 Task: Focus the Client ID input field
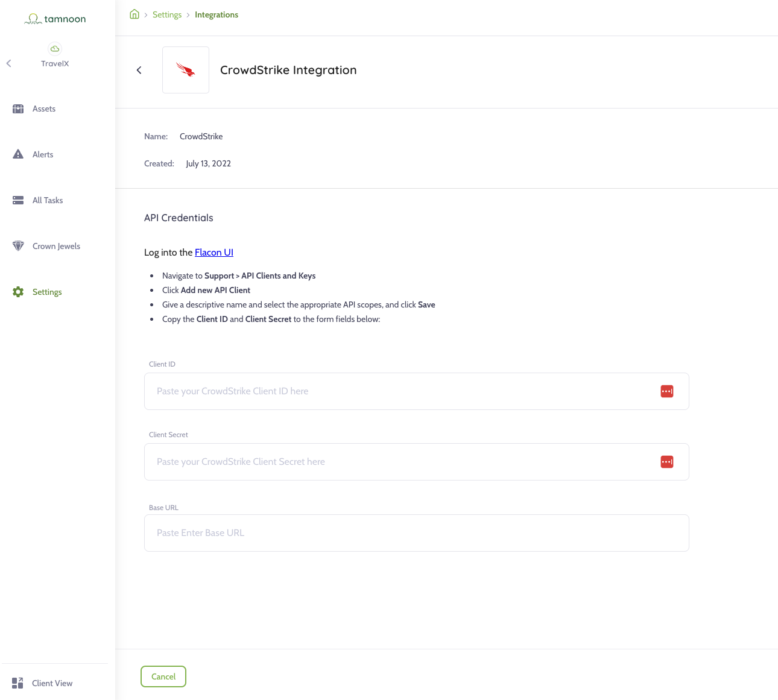point(398,391)
